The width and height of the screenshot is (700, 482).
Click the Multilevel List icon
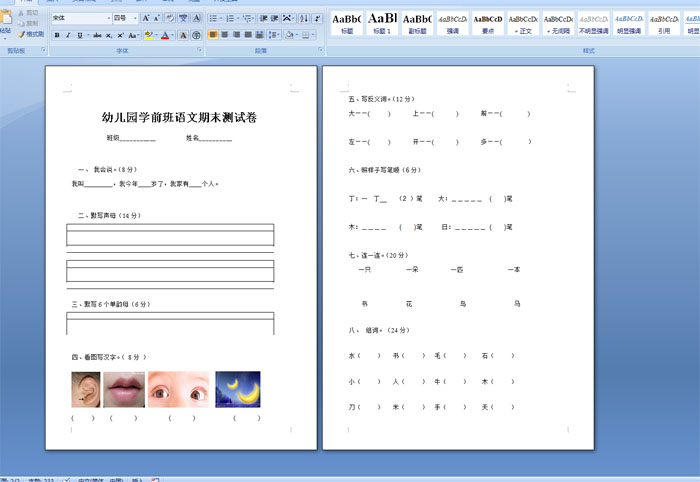click(247, 18)
